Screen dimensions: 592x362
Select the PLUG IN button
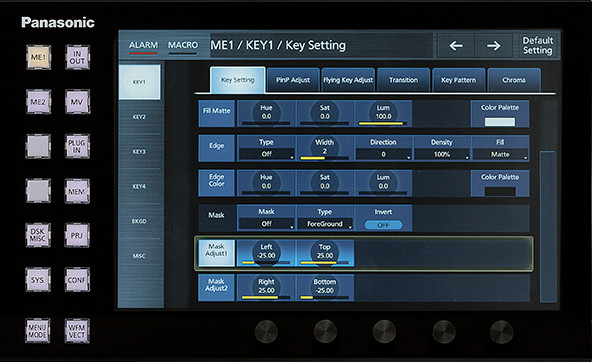point(77,146)
